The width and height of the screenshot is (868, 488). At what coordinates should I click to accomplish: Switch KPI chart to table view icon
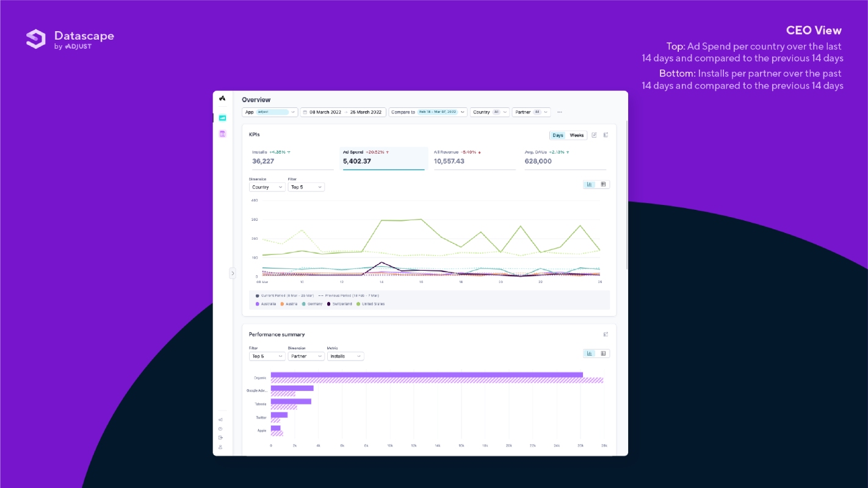click(x=603, y=184)
